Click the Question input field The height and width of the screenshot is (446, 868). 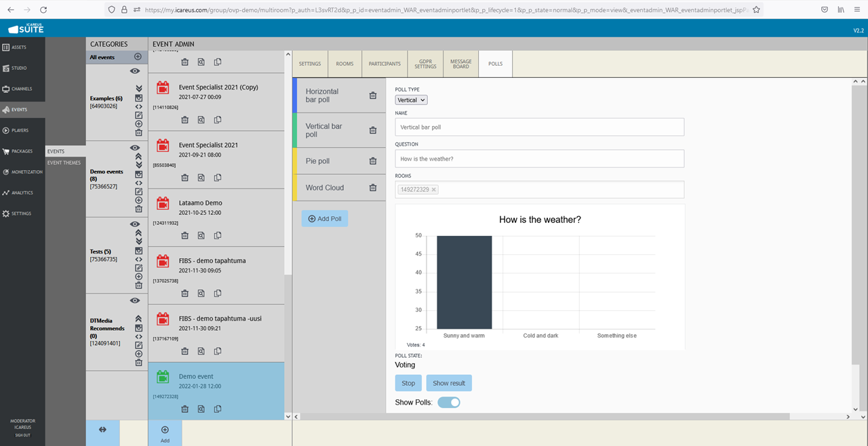tap(539, 159)
